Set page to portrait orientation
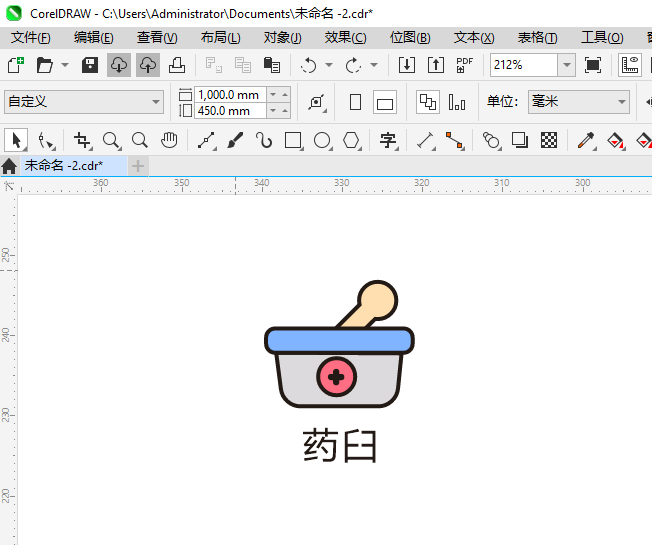The width and height of the screenshot is (652, 545). [356, 102]
